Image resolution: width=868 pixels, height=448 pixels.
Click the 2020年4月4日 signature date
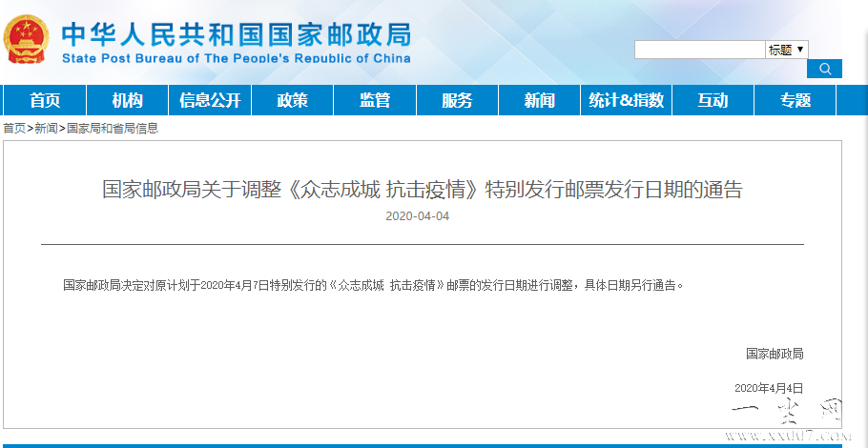[x=769, y=388]
